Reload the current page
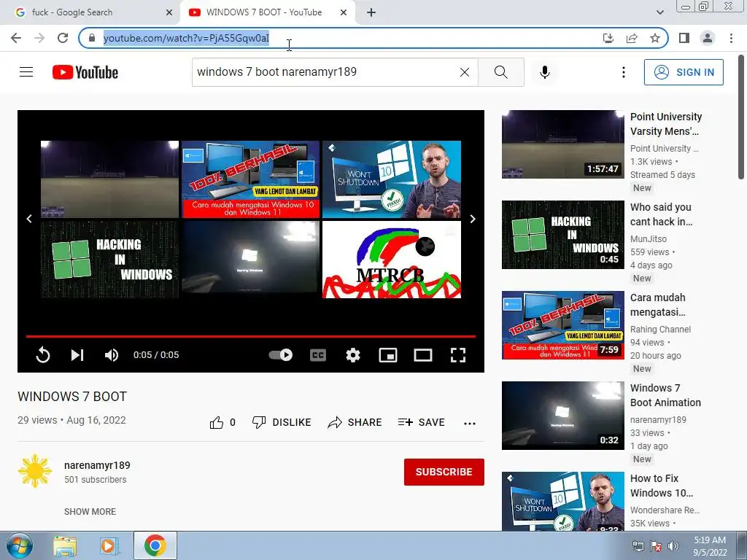Screen dimensions: 747x560 coord(63,38)
